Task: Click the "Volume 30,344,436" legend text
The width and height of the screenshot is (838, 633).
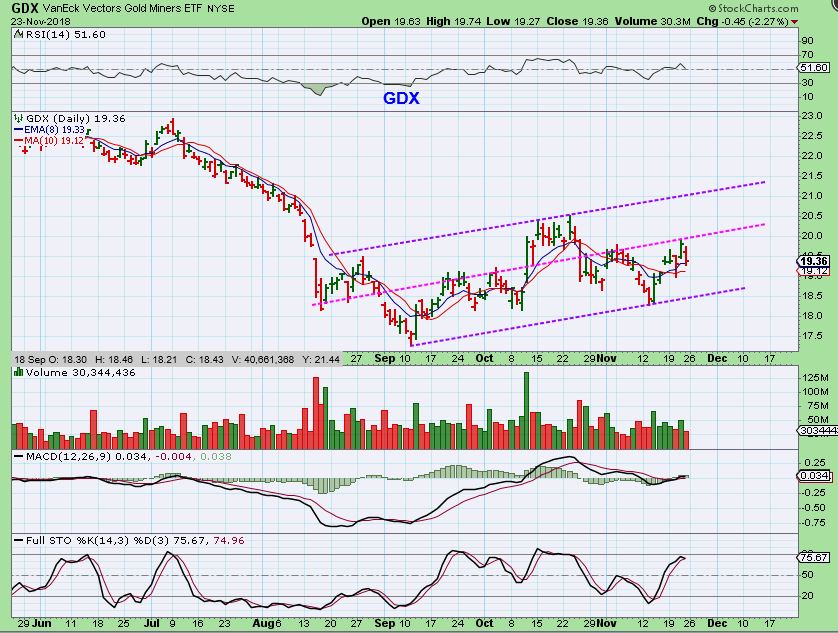Action: 80,372
